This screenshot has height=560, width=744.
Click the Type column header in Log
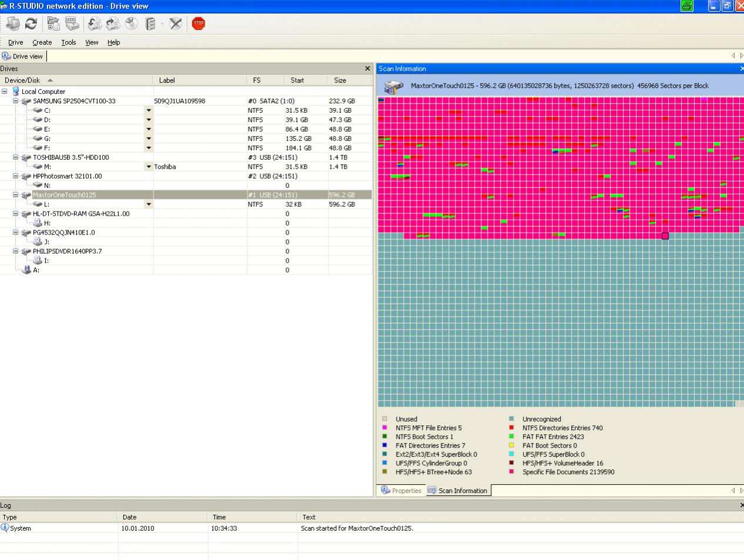pyautogui.click(x=59, y=517)
